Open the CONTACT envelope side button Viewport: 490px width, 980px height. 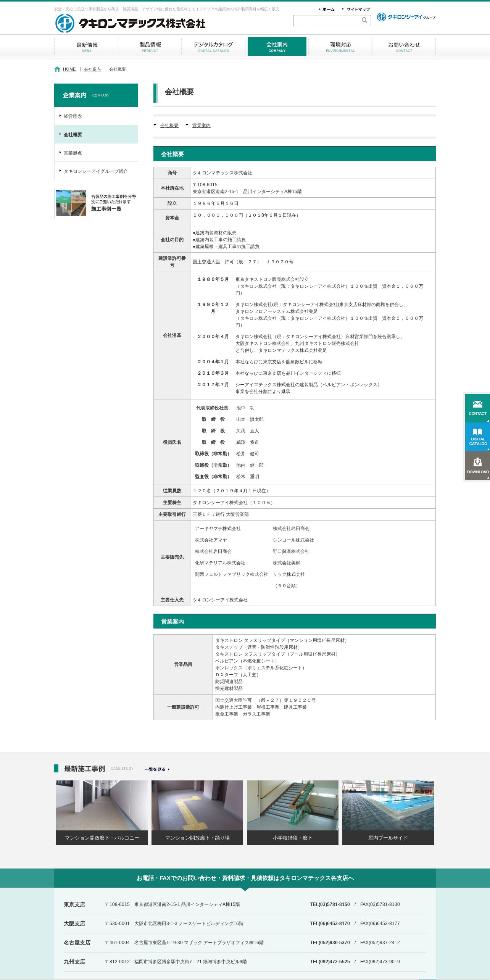pyautogui.click(x=477, y=408)
